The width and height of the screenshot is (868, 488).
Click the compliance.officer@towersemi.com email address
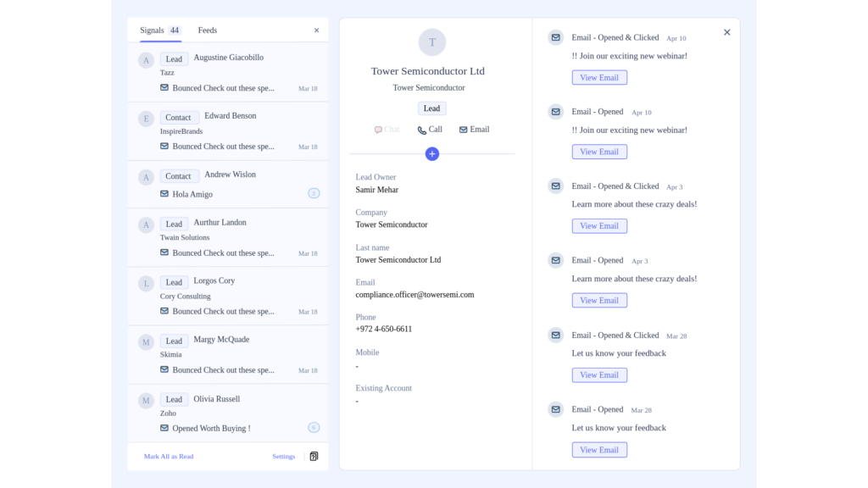coord(415,295)
